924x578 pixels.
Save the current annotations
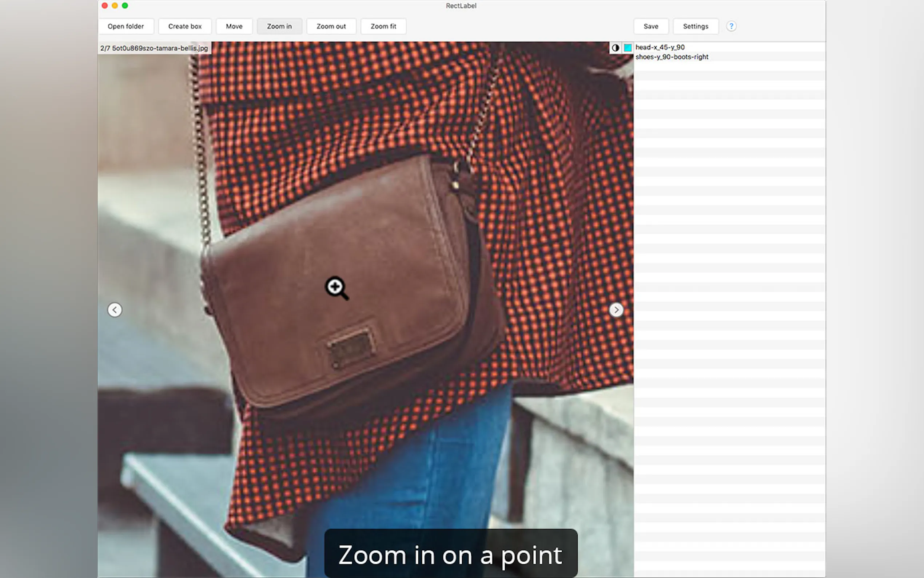(x=650, y=26)
